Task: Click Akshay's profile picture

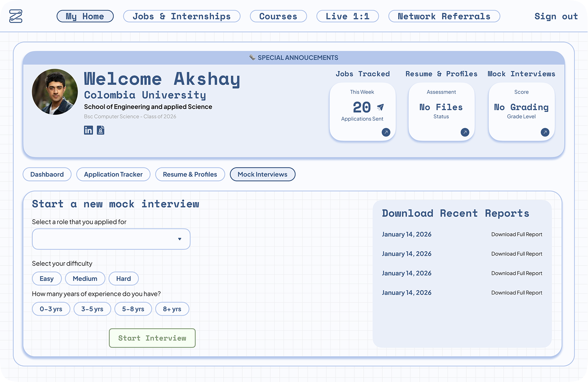Action: (55, 92)
